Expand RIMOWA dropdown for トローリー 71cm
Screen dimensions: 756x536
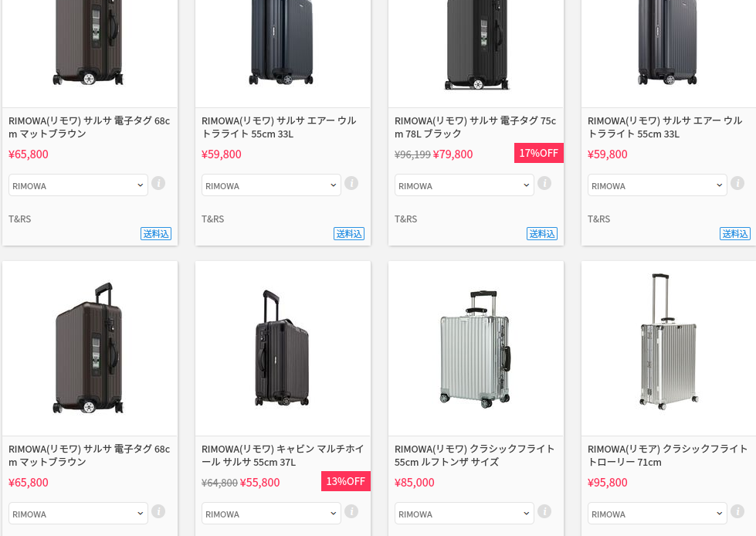(x=657, y=514)
